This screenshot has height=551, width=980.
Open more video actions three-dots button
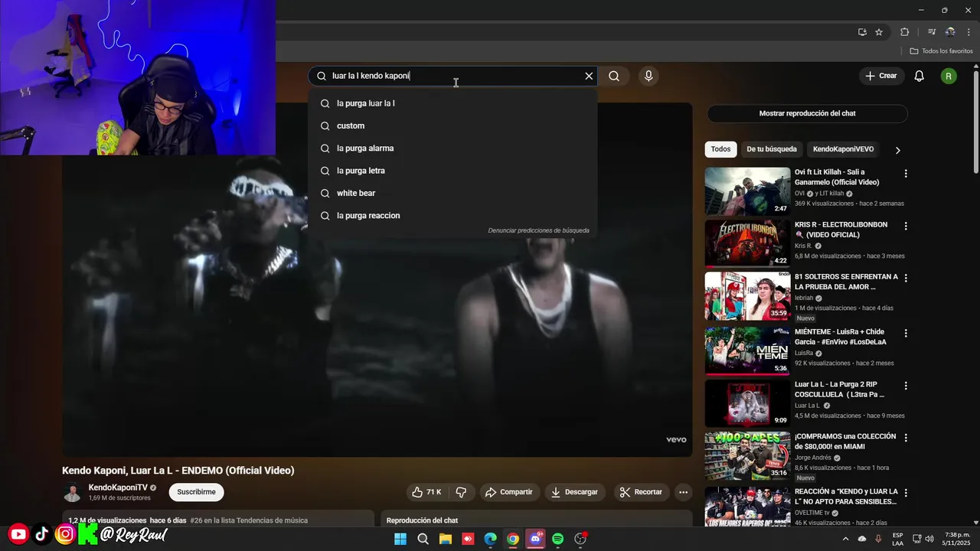[684, 492]
